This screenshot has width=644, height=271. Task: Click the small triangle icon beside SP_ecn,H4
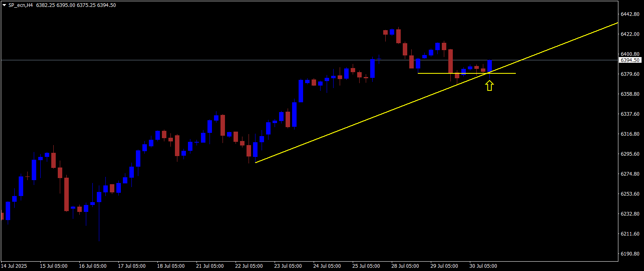4,5
